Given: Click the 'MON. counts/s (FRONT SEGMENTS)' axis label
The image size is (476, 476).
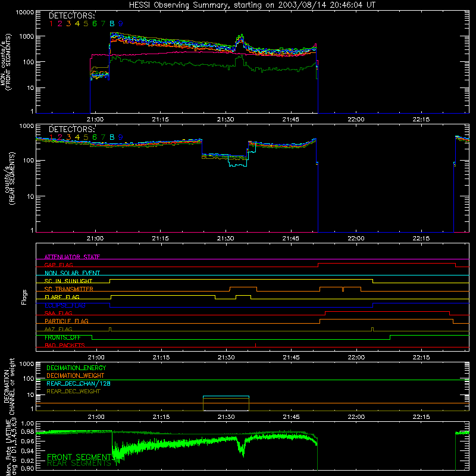Looking at the screenshot, I should [x=5, y=62].
